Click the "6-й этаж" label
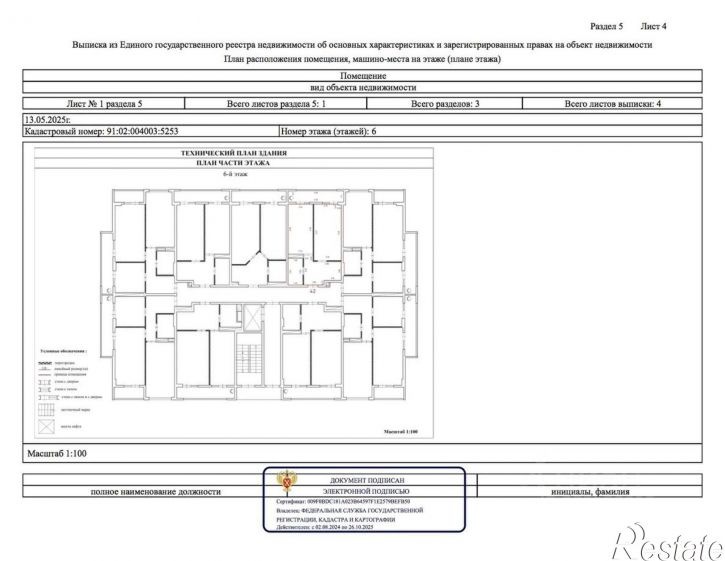This screenshot has width=725, height=561. pyautogui.click(x=235, y=174)
